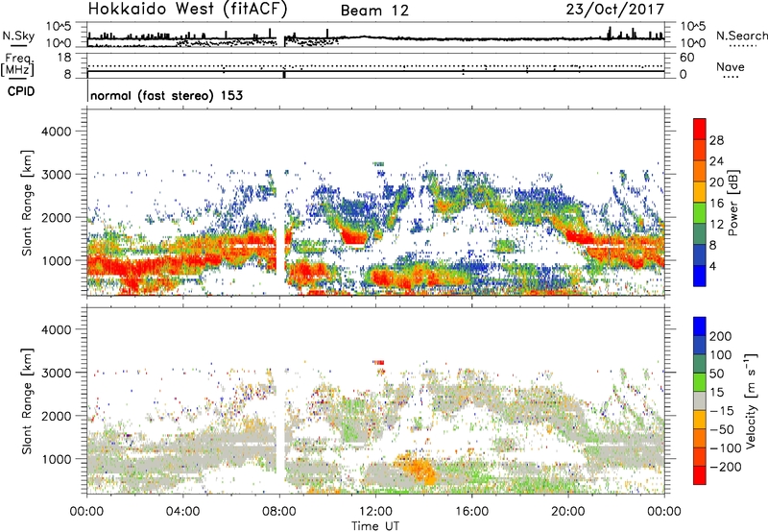Select the blue top segment of Velocity colorbar
Image resolution: width=768 pixels, height=532 pixels.
(x=700, y=326)
